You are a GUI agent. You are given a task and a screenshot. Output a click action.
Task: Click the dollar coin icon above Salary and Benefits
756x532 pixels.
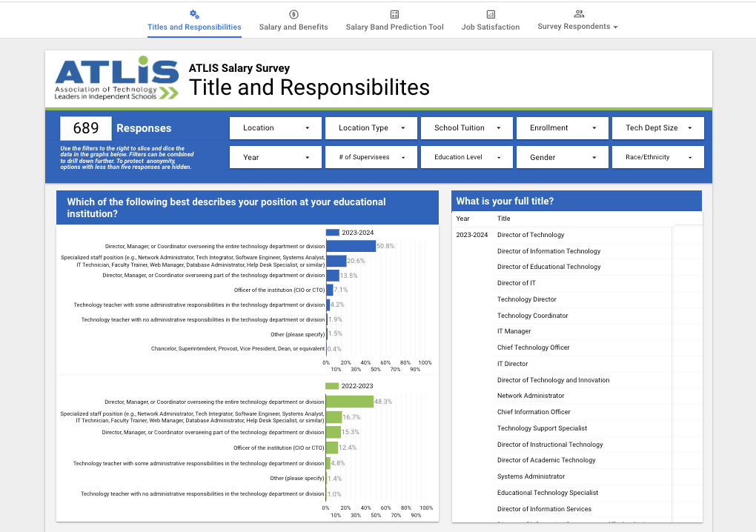coord(294,15)
